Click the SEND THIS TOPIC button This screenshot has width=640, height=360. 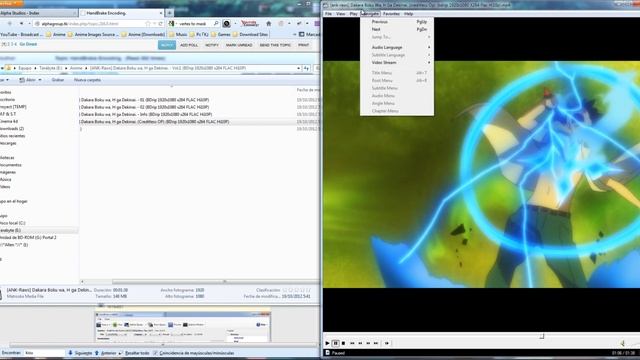coord(275,45)
